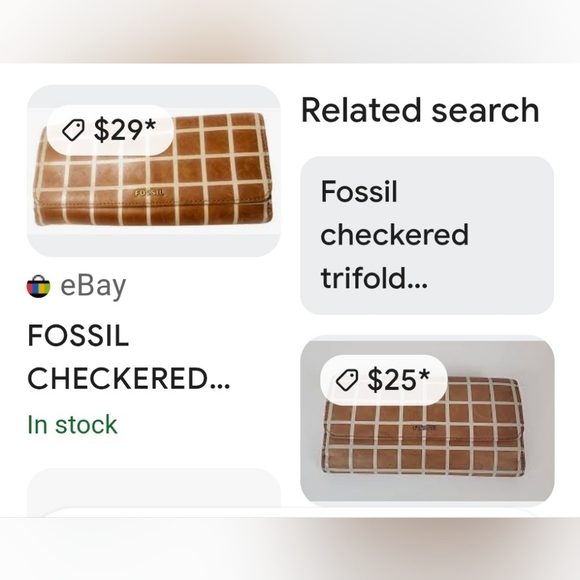Screen dimensions: 580x580
Task: Open the $29 Fossil wallet thumbnail
Action: point(154,171)
